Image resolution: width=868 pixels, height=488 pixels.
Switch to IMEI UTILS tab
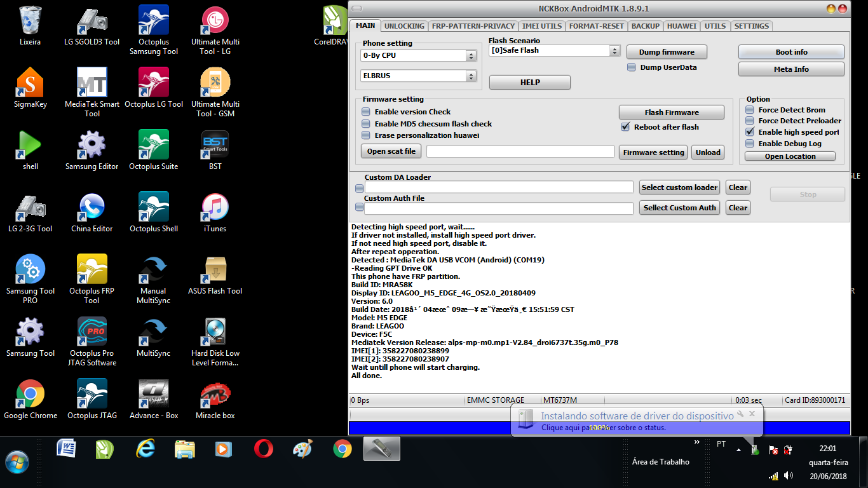[542, 26]
